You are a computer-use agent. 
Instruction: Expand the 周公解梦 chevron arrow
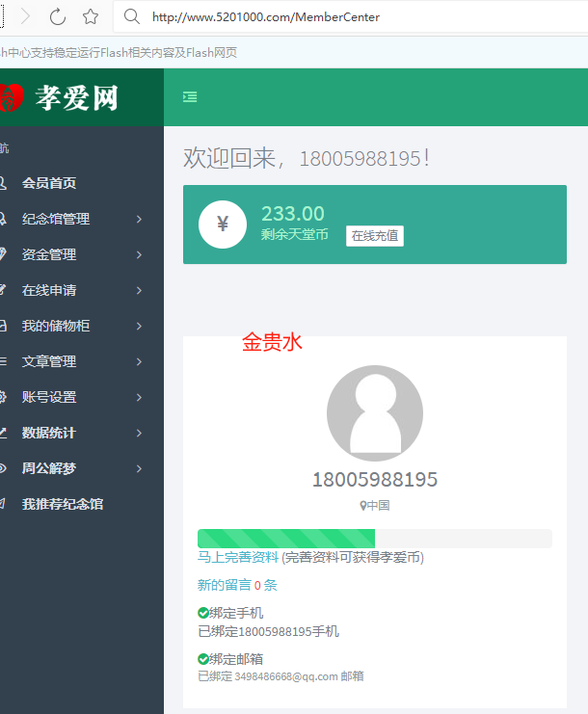point(140,468)
